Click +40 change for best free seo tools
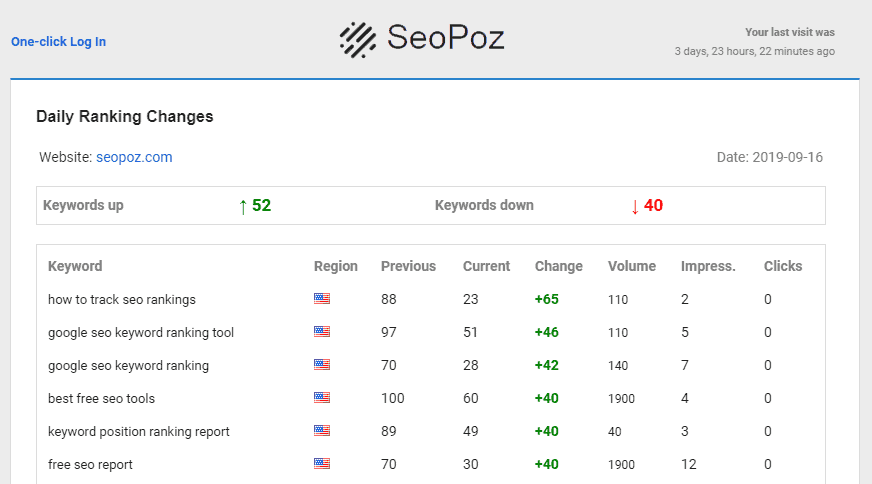 click(547, 398)
